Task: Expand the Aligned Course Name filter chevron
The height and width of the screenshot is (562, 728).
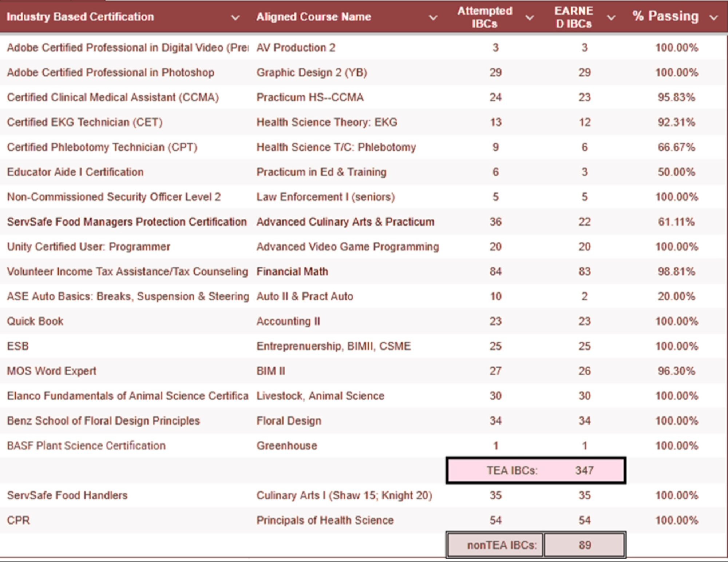Action: coord(432,17)
